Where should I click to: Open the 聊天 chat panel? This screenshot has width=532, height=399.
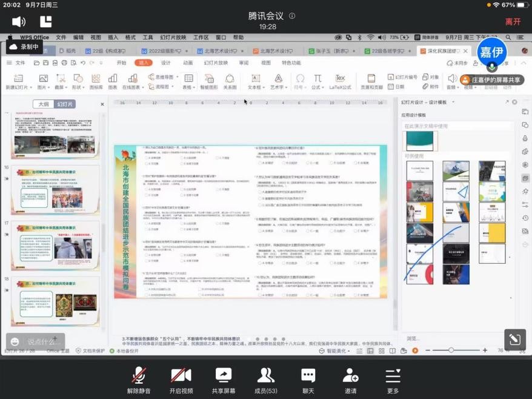tap(308, 380)
